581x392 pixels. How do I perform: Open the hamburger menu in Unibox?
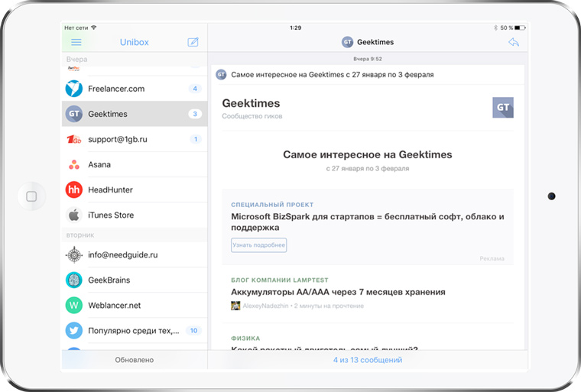pos(76,42)
